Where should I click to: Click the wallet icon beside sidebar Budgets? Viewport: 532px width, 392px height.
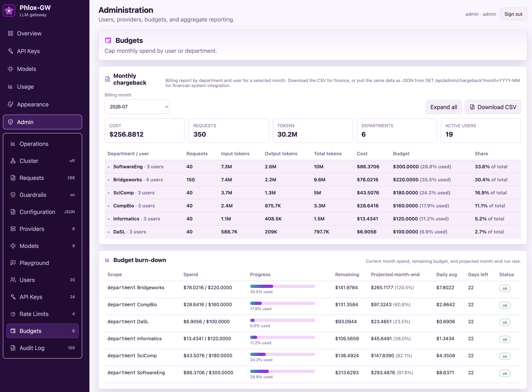(13, 331)
